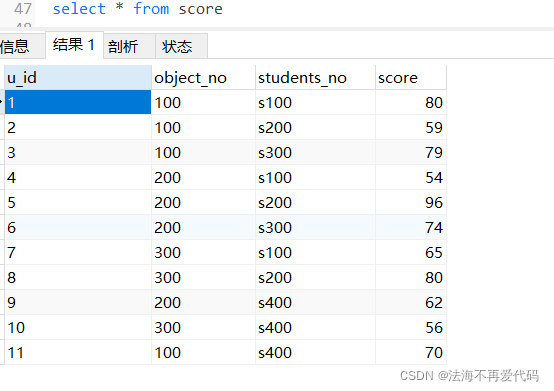Click score 54 in row 4
The image size is (554, 391).
pos(411,177)
